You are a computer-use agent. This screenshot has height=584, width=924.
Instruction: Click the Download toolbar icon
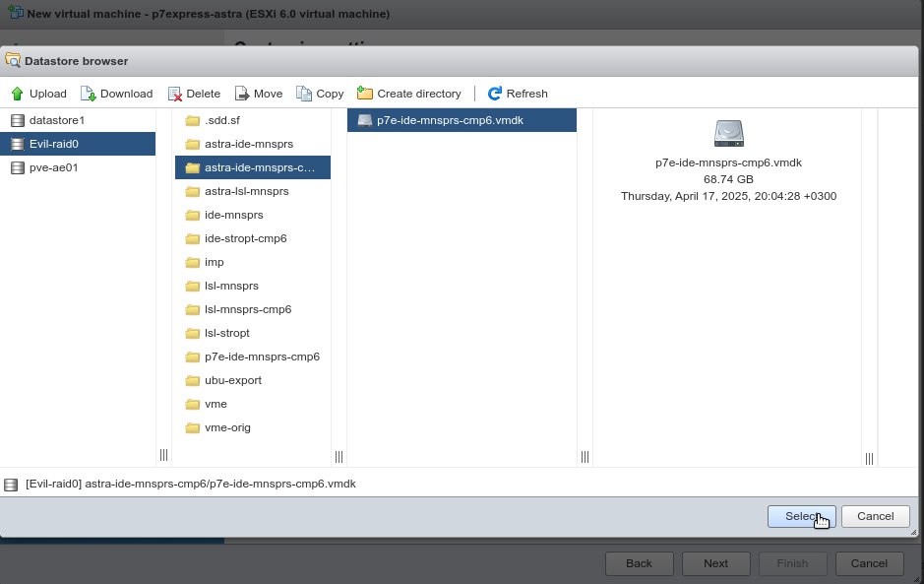(89, 94)
